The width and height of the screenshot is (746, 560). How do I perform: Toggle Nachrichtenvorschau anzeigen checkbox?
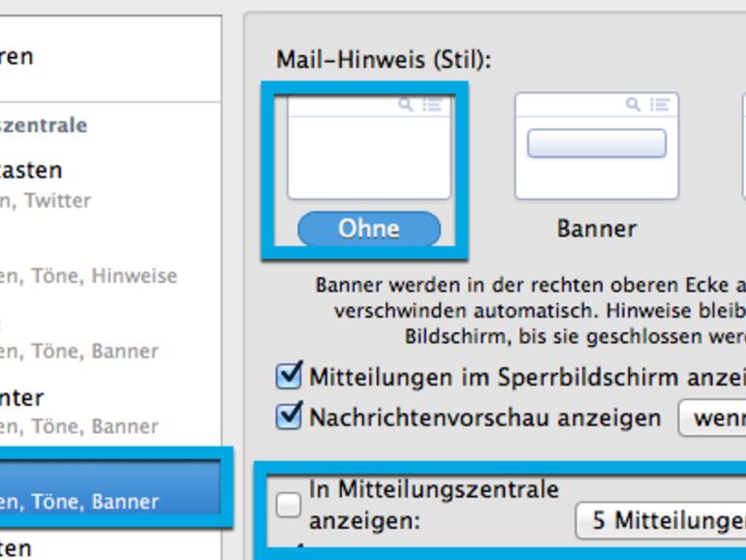(x=289, y=416)
